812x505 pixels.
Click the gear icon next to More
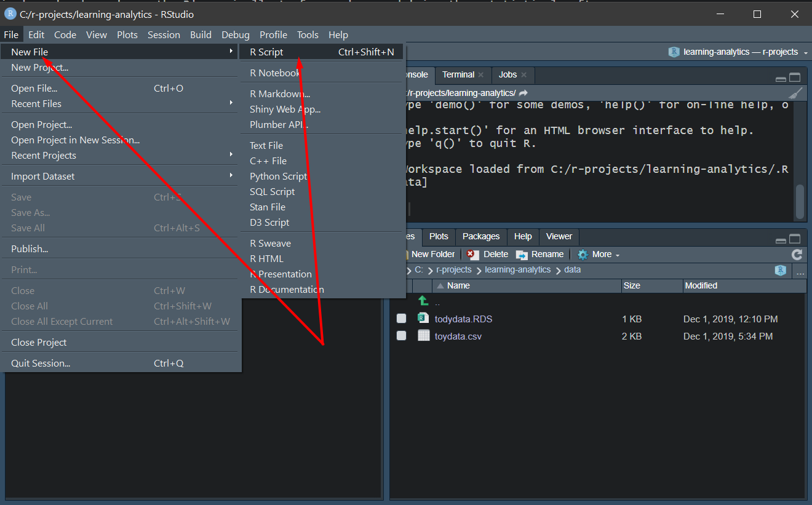pyautogui.click(x=583, y=255)
